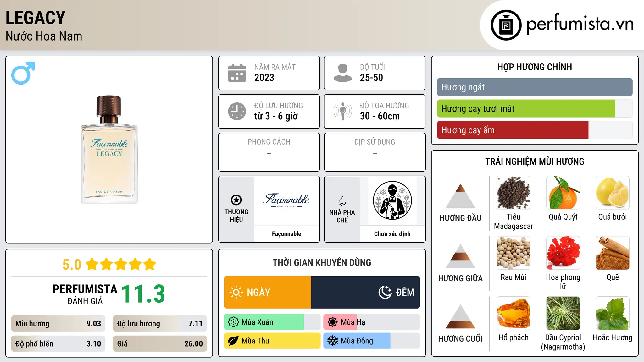Viewport: 644px width, 362px height.
Task: Open the Dầu Cypriol Nagarmotha note image
Action: coord(563,313)
